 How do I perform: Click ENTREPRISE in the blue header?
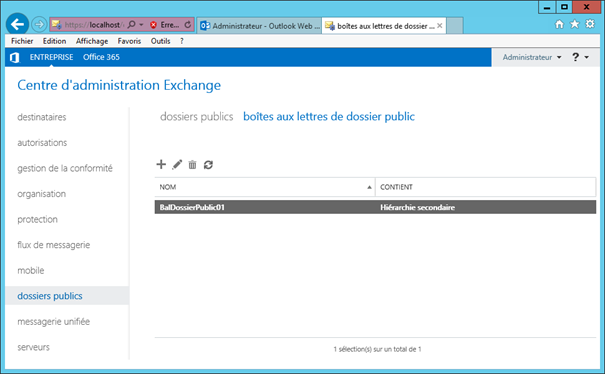tap(51, 57)
